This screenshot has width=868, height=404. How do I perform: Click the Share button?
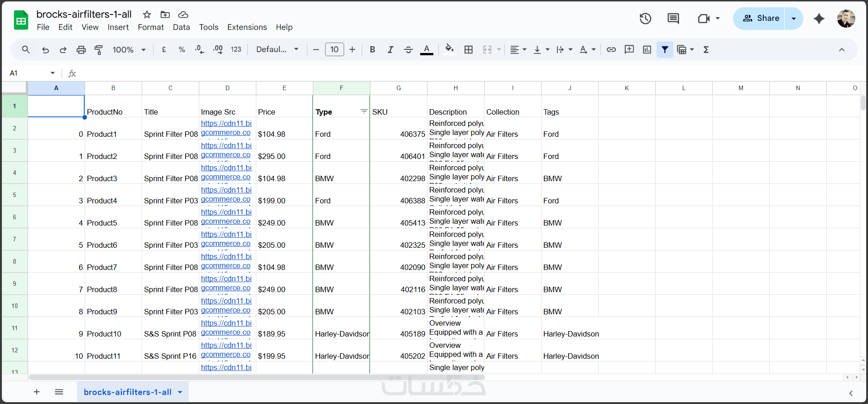pos(759,19)
